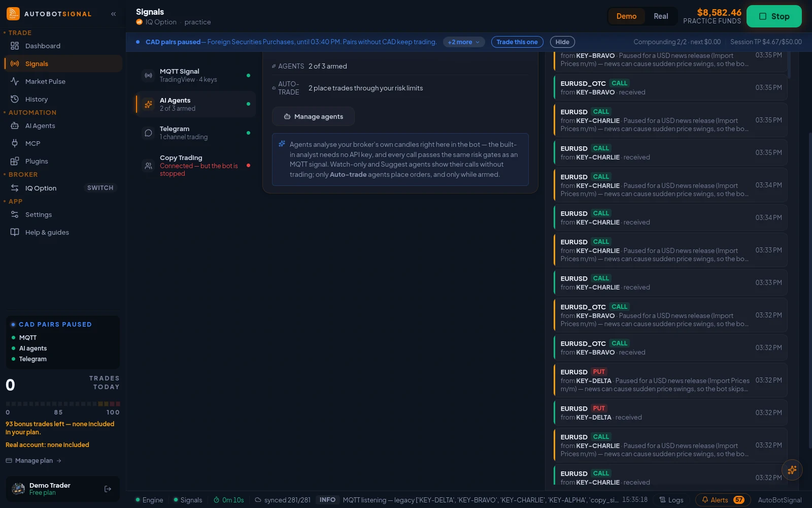Open Settings in sidebar
Viewport: 812px width, 508px height.
coord(63,214)
